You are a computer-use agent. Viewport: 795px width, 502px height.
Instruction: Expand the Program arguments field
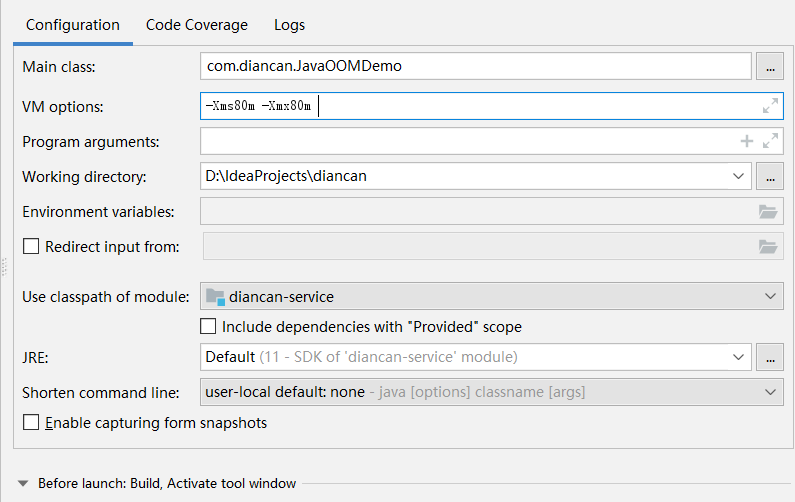(x=769, y=142)
